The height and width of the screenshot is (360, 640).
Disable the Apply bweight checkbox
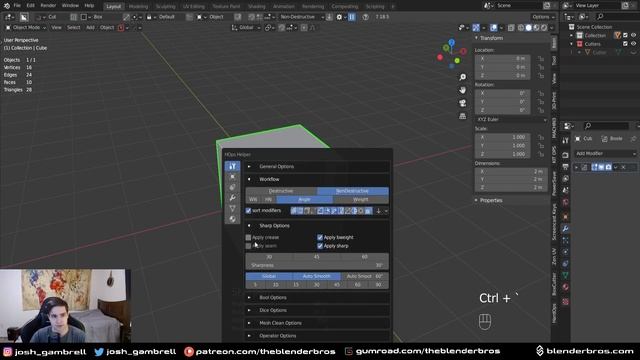[x=320, y=237]
